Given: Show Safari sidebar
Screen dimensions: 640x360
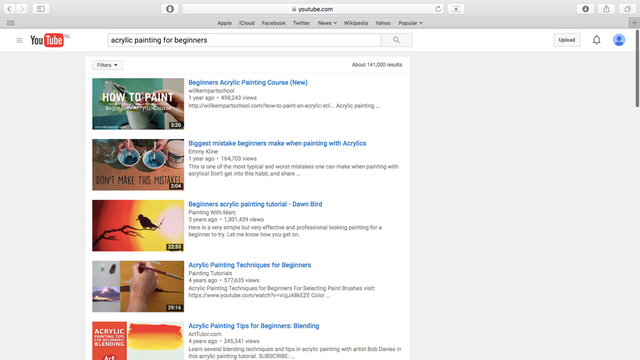Looking at the screenshot, I should click(x=41, y=9).
